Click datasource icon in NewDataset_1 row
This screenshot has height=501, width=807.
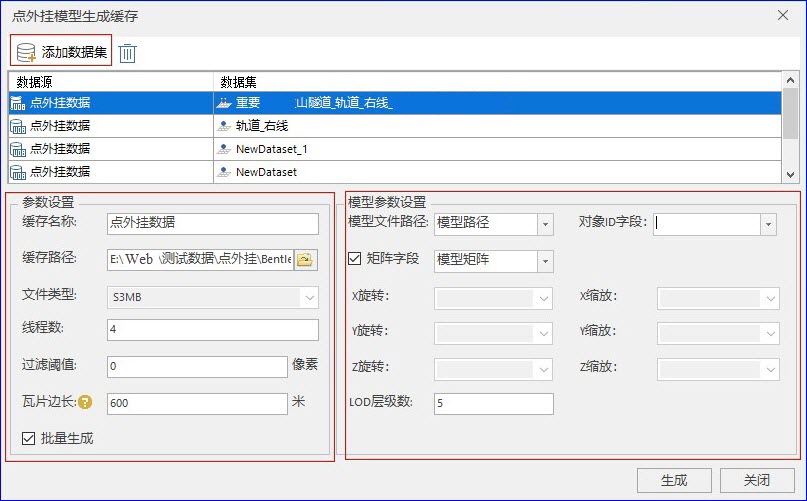(18, 149)
